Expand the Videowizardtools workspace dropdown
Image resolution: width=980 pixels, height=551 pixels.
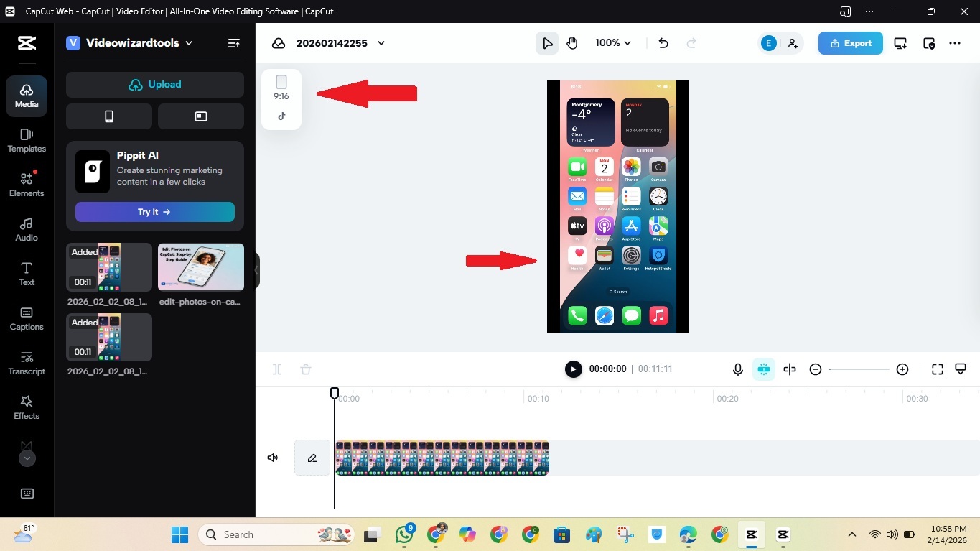tap(189, 43)
